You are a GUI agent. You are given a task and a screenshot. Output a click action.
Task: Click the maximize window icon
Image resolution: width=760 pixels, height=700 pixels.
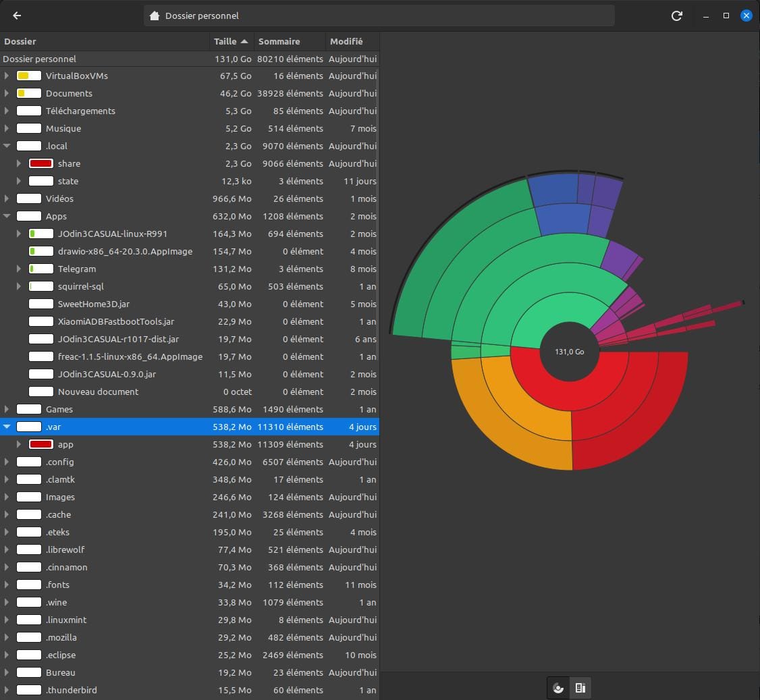(x=726, y=16)
